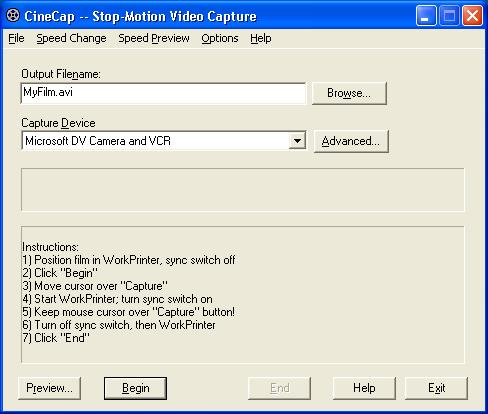The image size is (488, 414).
Task: Open the Speed Change menu
Action: point(71,38)
